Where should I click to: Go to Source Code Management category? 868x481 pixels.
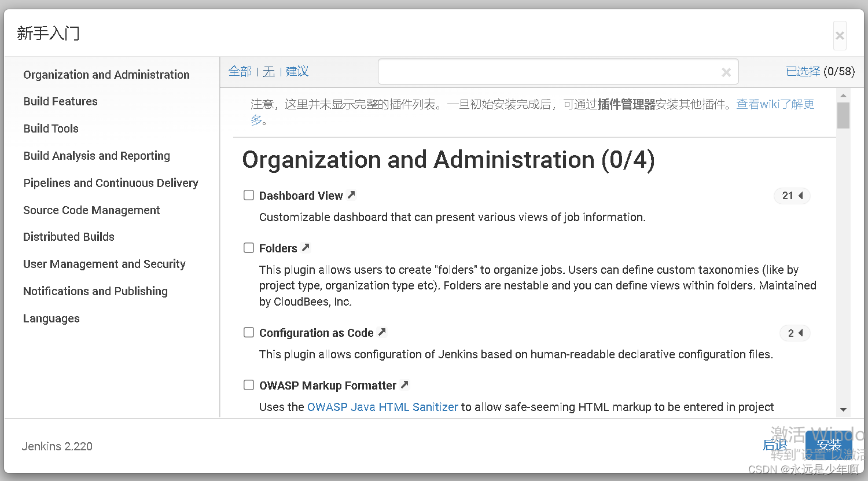(x=91, y=210)
